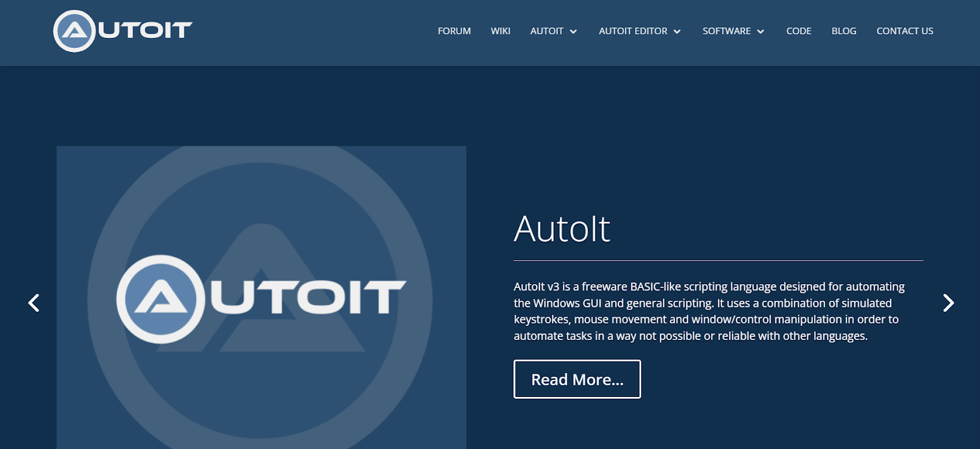Open the BLOG navigation link
Screen dimensions: 980x449
click(843, 31)
